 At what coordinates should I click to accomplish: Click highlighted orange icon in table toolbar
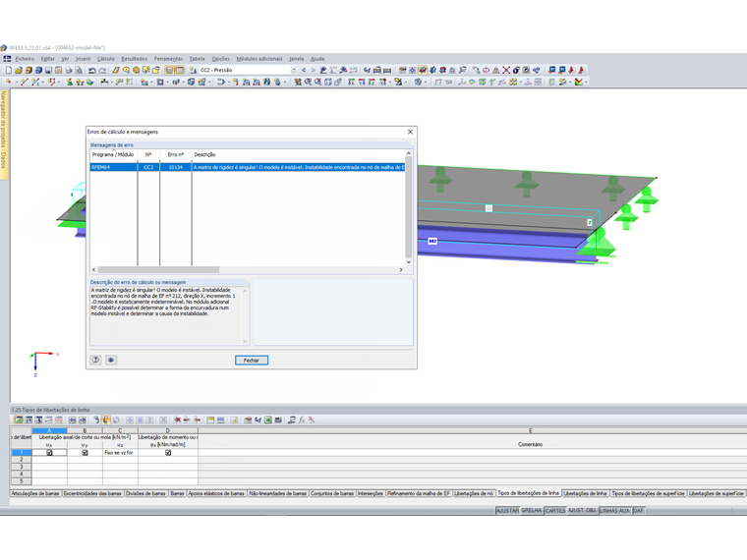[x=106, y=420]
